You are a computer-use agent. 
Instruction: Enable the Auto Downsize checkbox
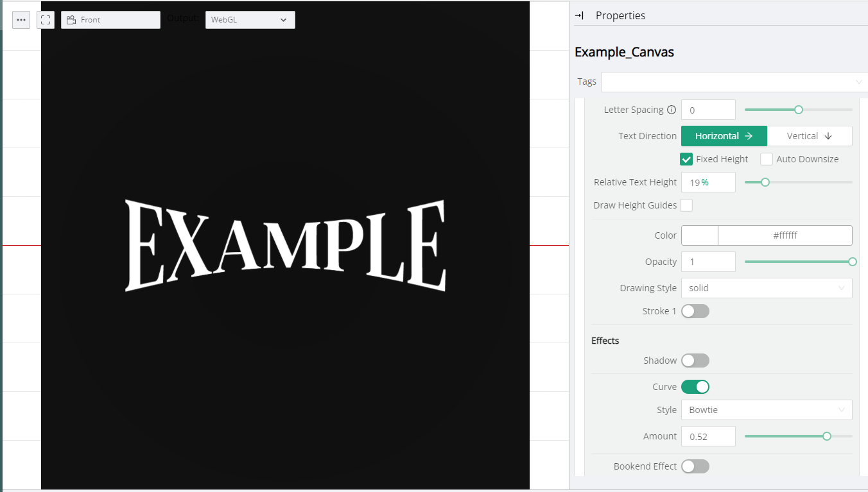[767, 159]
